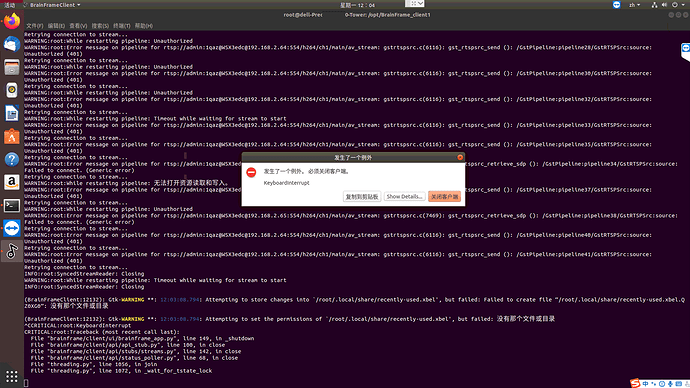This screenshot has height=388, width=690.
Task: Open the 编辑(E) terminal menu
Action: click(56, 26)
